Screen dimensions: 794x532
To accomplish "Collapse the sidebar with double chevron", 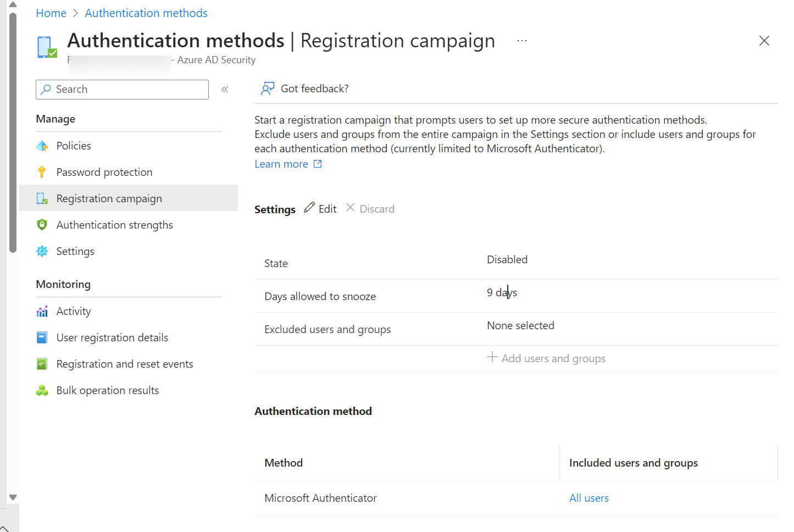I will pos(225,90).
